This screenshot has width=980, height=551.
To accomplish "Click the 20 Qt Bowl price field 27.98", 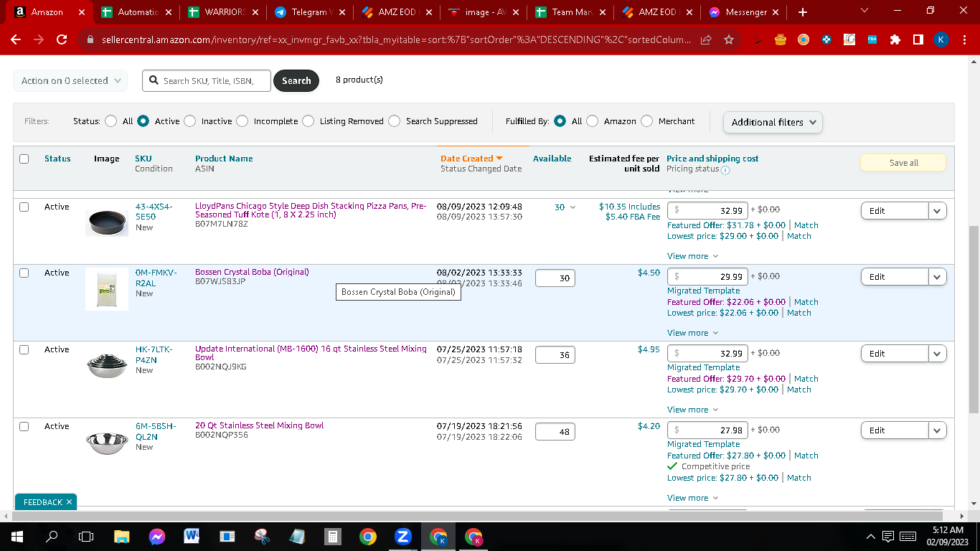I will (707, 430).
